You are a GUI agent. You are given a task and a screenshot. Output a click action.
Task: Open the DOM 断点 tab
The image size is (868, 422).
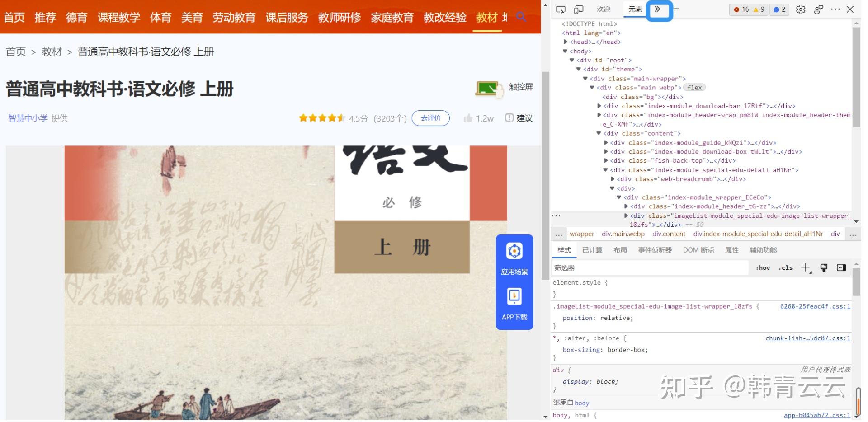tap(698, 250)
